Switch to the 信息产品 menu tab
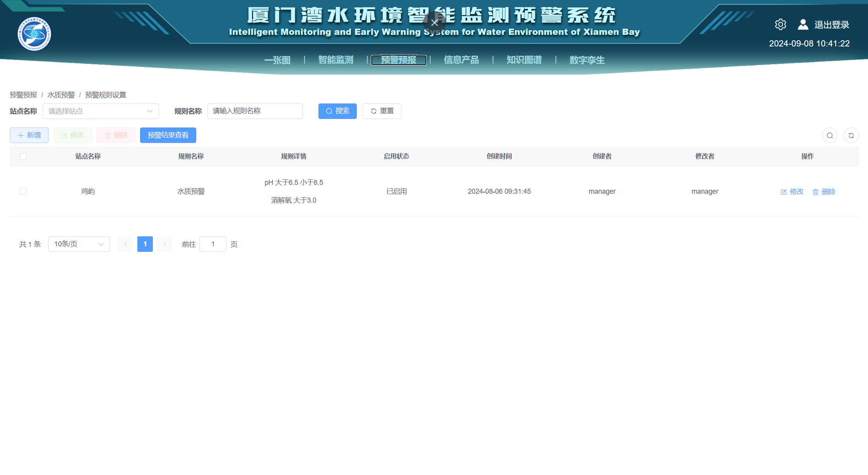868x475 pixels. (x=461, y=60)
